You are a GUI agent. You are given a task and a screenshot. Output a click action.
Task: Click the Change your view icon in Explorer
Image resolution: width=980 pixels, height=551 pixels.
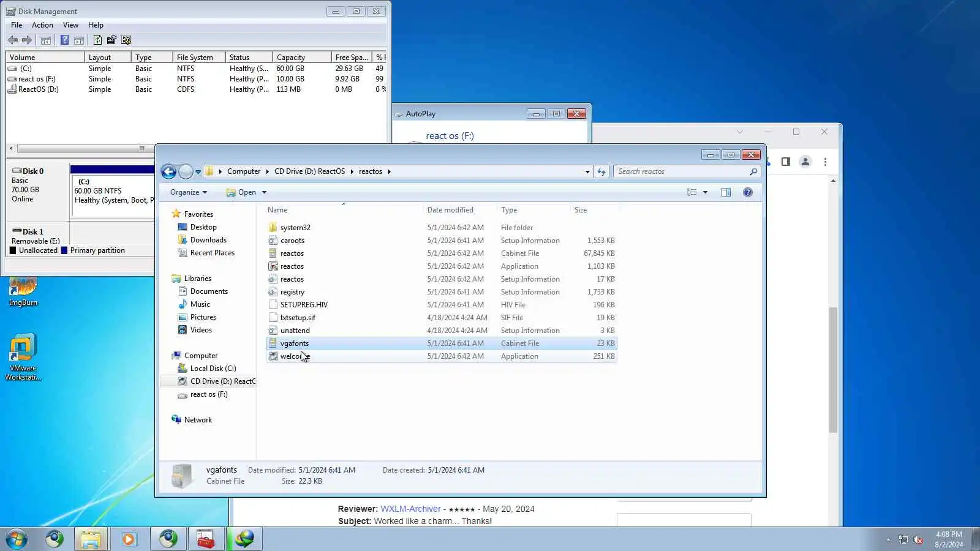[x=692, y=192]
